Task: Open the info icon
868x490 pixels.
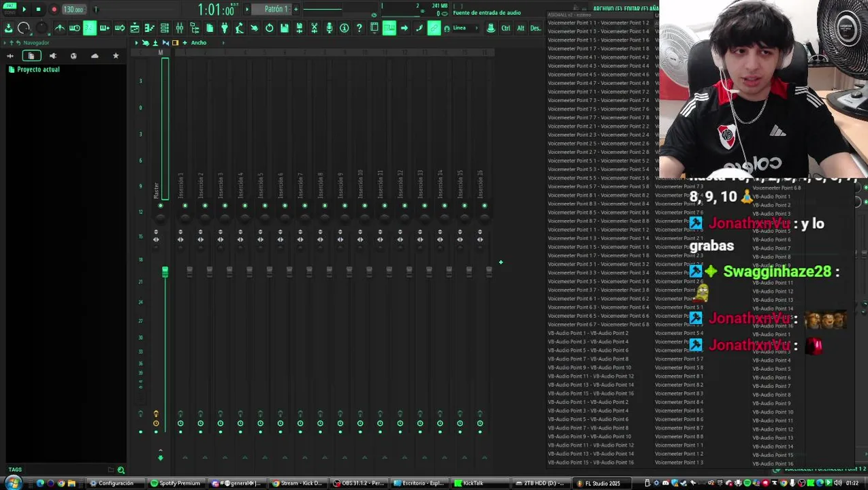Action: [344, 28]
